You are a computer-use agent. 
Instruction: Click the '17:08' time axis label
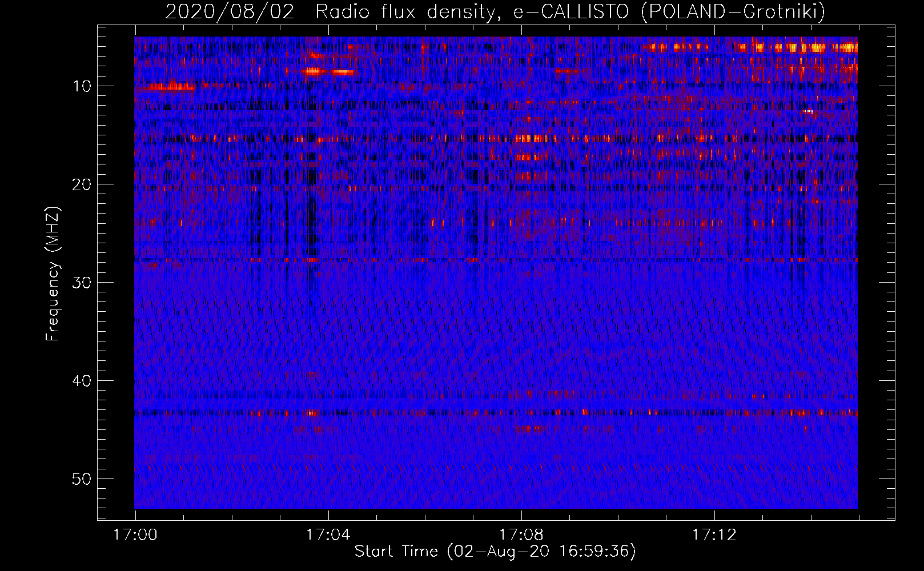(x=521, y=535)
